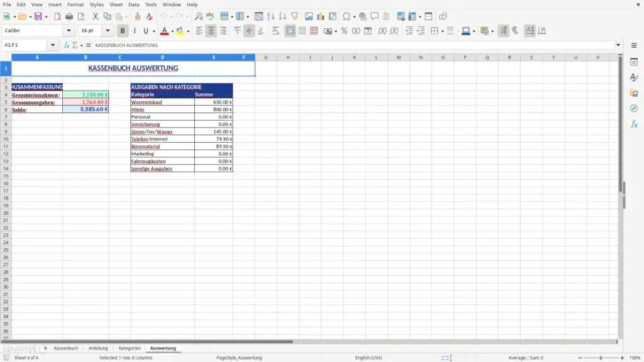Increase indent
644x362 pixels.
[x=409, y=31]
